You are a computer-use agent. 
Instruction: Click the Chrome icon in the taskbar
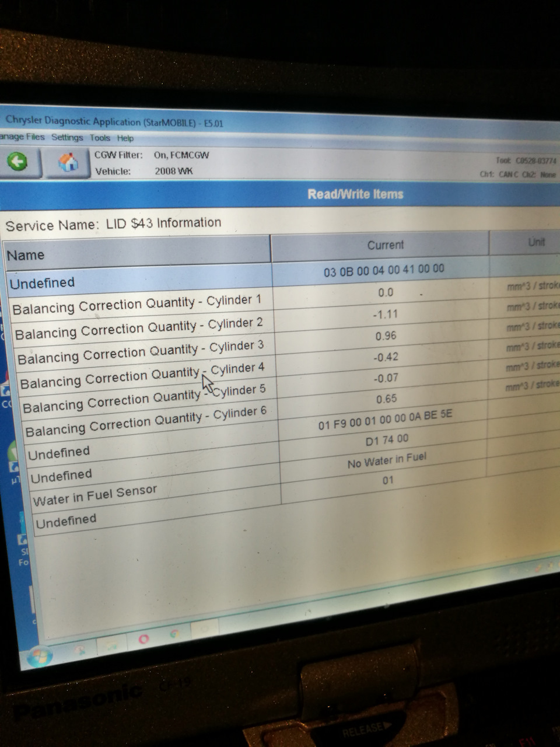click(x=174, y=634)
